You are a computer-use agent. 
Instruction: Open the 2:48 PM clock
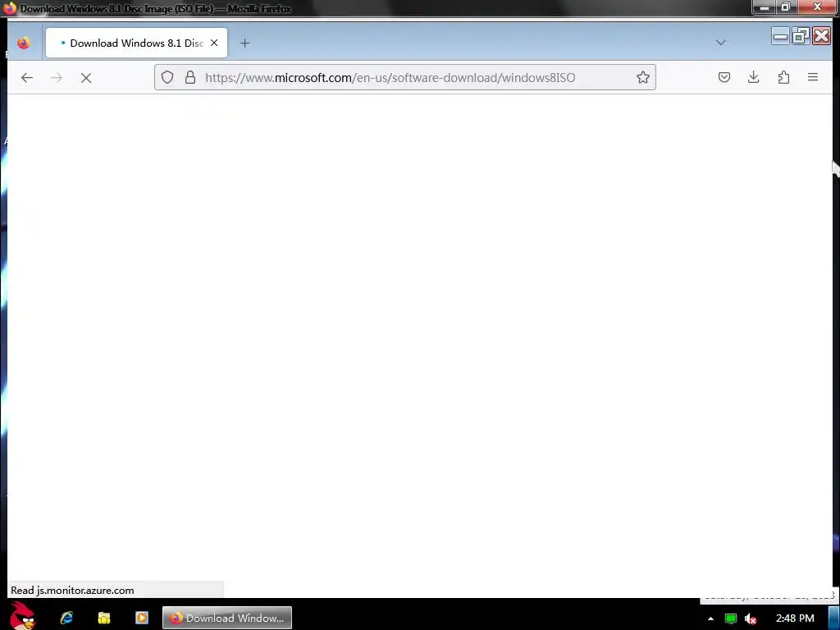pos(794,619)
